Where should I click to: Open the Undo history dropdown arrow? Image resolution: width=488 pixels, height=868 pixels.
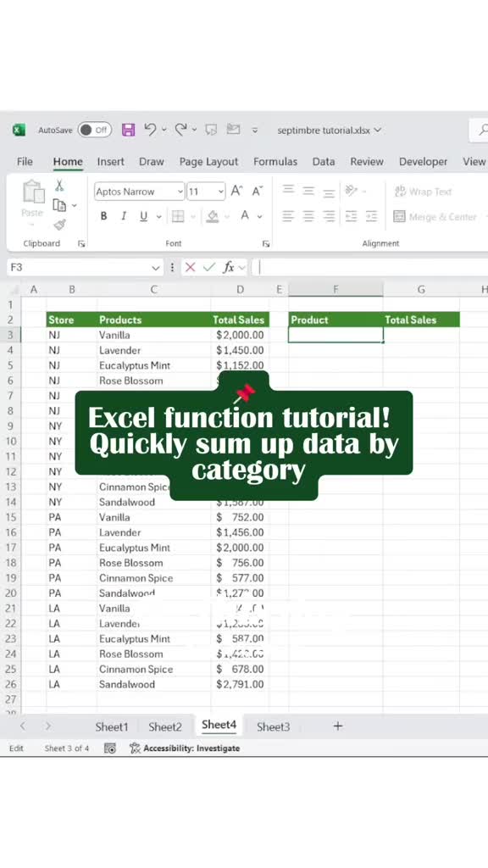pos(164,130)
